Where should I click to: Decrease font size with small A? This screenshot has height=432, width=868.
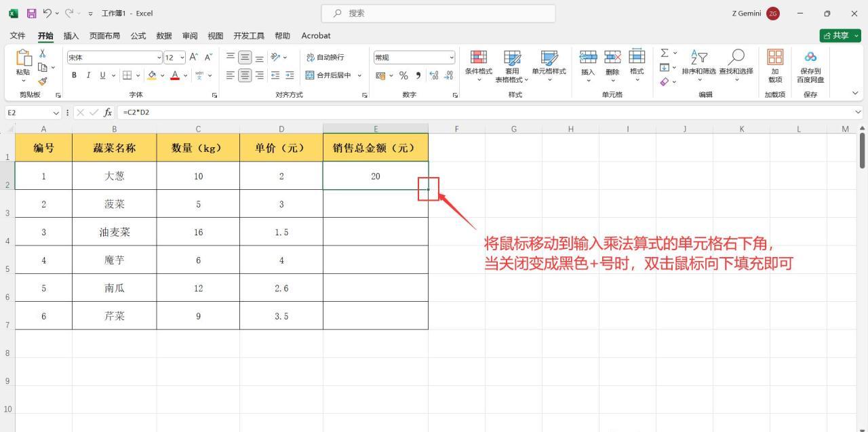tap(208, 58)
